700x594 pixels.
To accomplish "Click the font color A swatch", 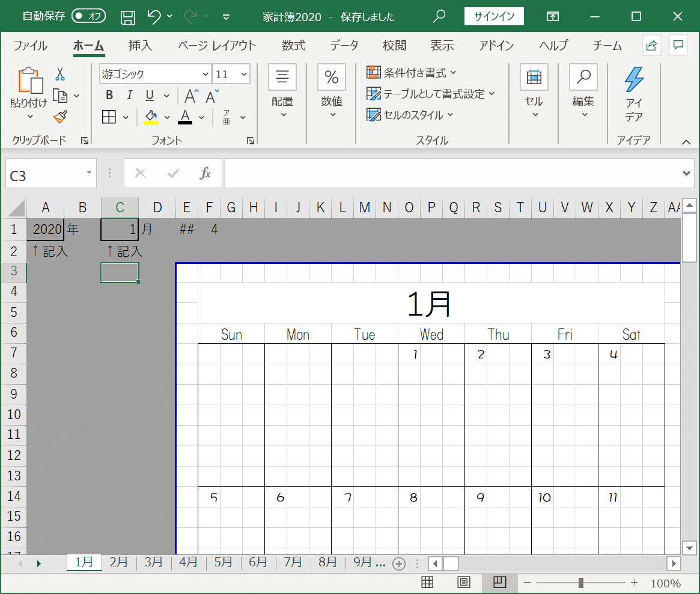I will click(185, 117).
